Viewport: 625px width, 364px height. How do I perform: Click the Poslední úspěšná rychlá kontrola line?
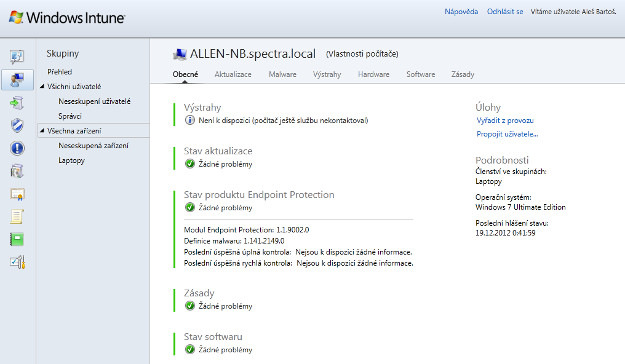coord(298,263)
